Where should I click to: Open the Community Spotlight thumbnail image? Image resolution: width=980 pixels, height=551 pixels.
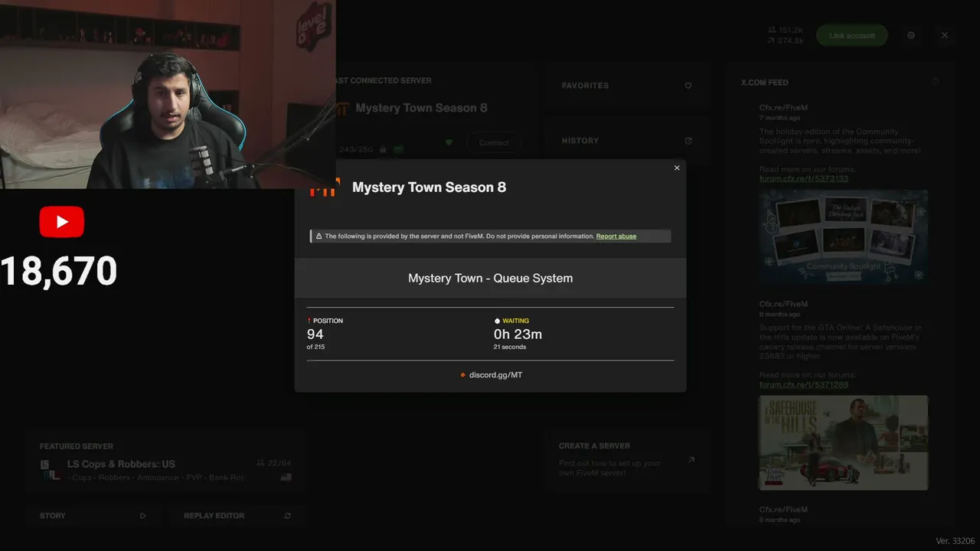[844, 237]
